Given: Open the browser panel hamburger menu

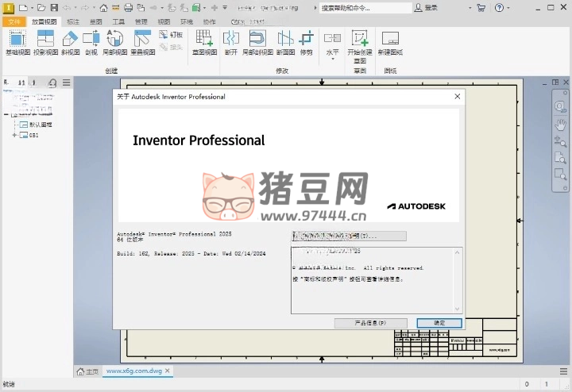Looking at the screenshot, I should [x=67, y=83].
